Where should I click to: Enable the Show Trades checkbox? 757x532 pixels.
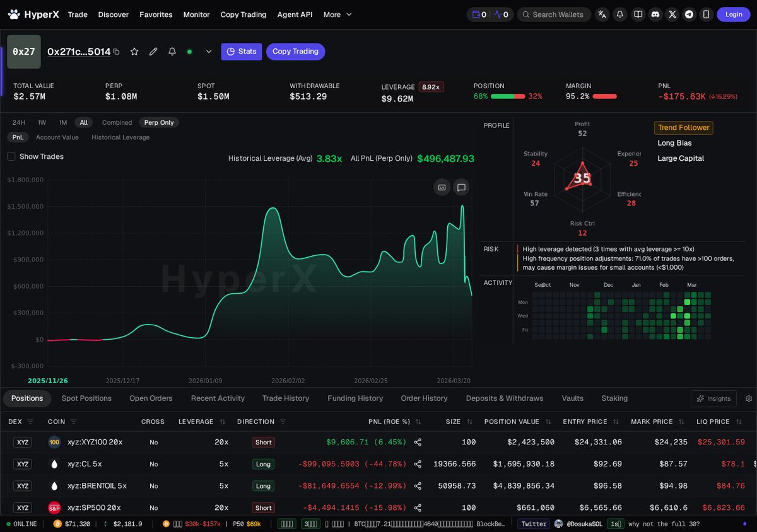(x=11, y=156)
